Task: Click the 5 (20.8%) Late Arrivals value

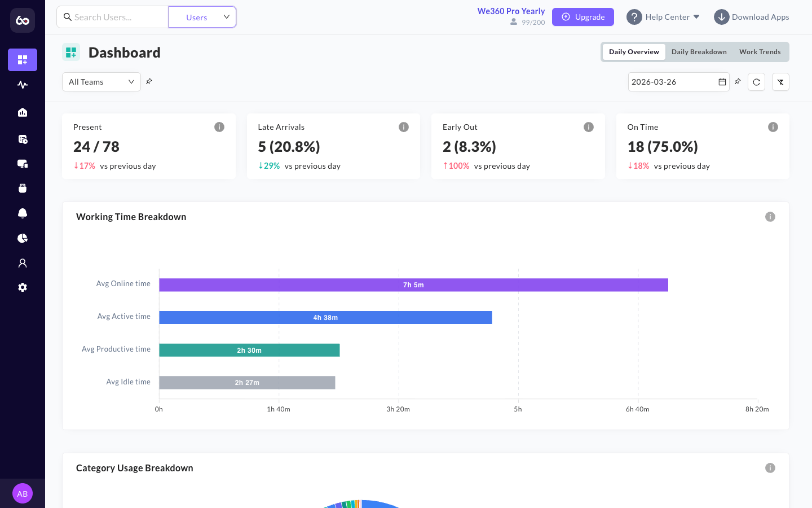Action: pyautogui.click(x=289, y=147)
